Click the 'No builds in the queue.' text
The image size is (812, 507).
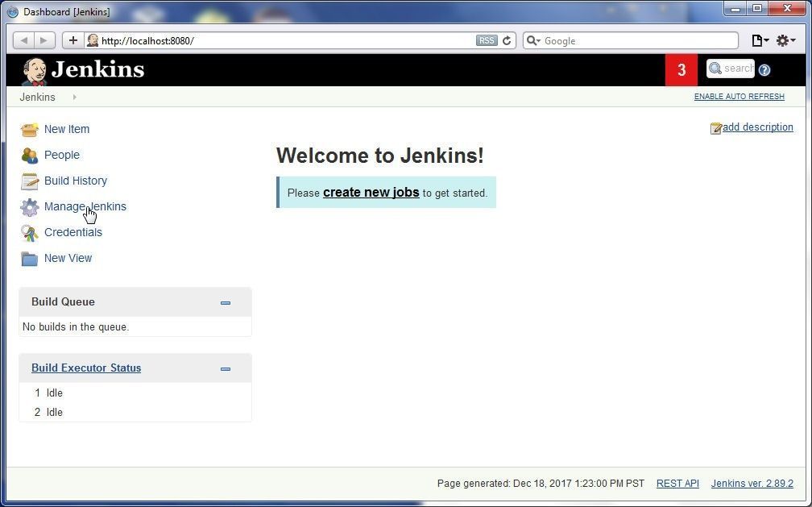[x=76, y=327]
